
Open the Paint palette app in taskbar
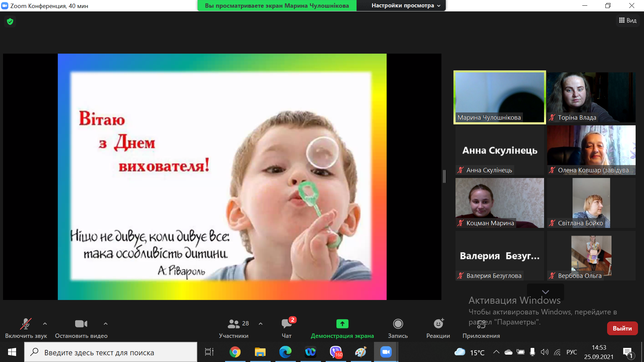tap(361, 352)
